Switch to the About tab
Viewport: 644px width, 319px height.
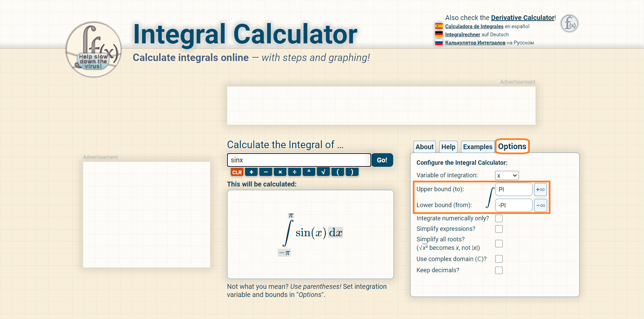(x=425, y=147)
